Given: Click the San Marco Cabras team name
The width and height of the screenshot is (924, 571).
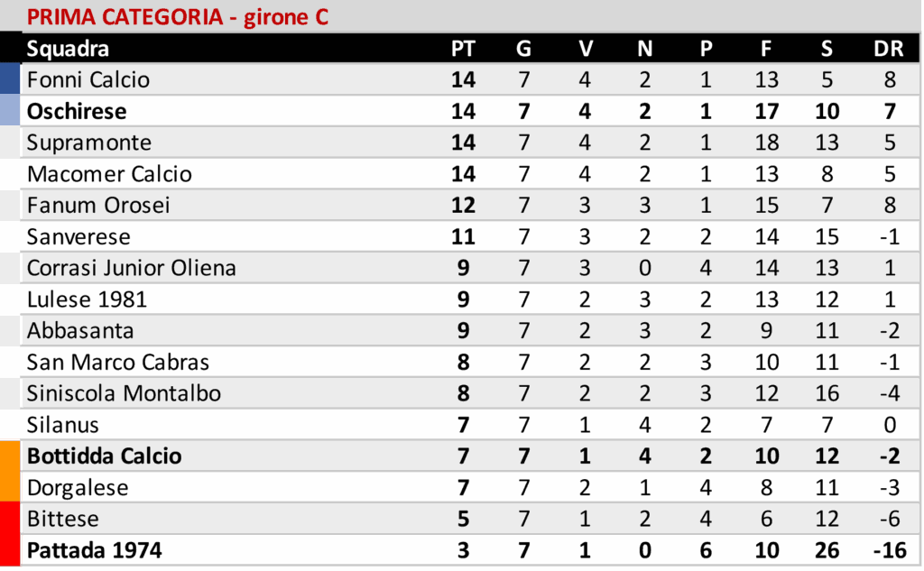Looking at the screenshot, I should coord(118,363).
